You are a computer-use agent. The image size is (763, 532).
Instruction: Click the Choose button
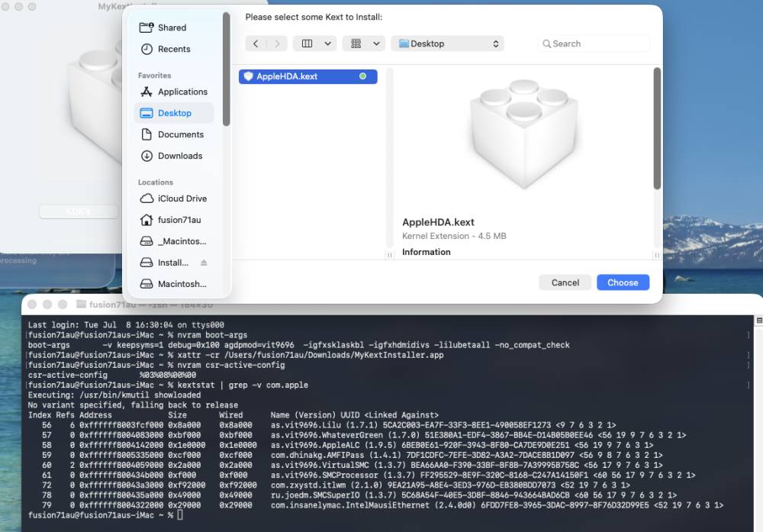(x=623, y=283)
